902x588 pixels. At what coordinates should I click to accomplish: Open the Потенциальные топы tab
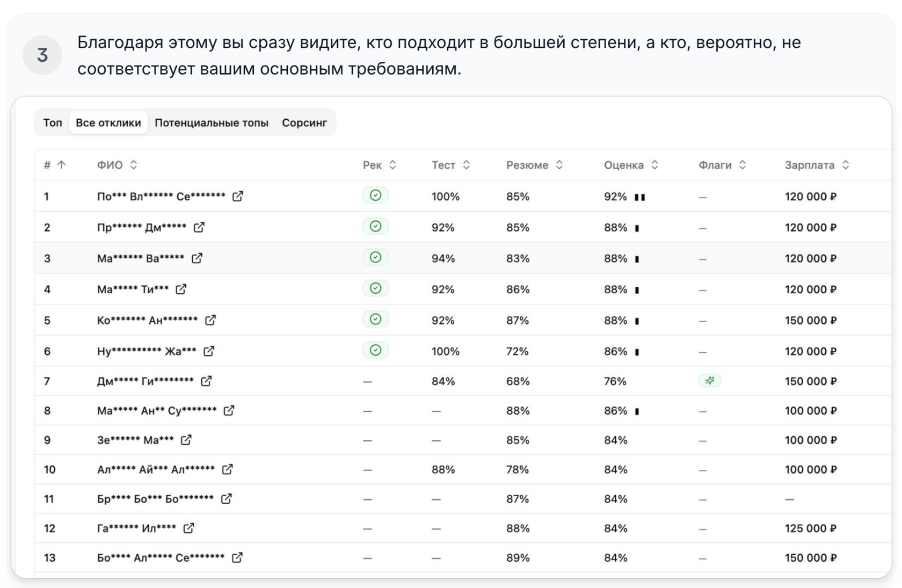[x=211, y=123]
